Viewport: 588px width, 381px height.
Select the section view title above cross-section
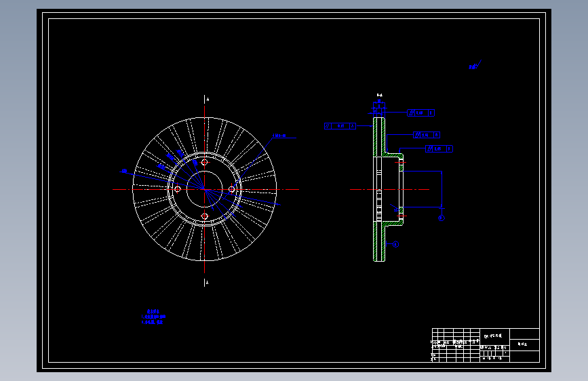380,95
